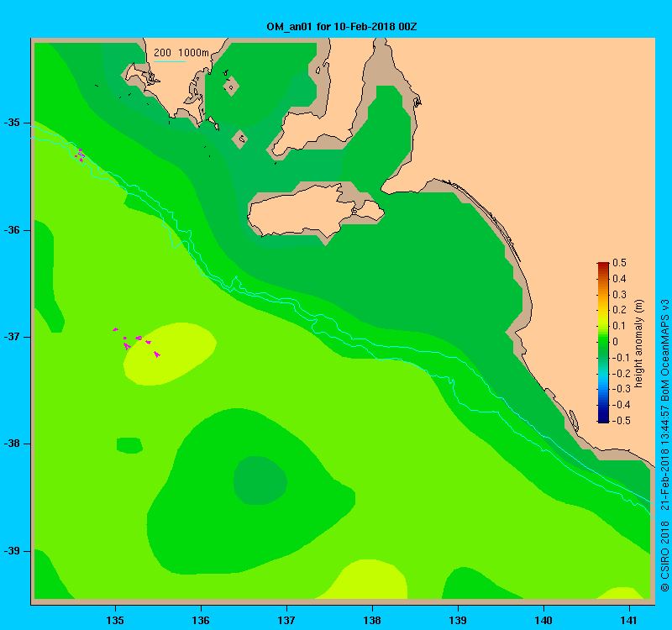The height and width of the screenshot is (630, 672).
Task: Click the yellow-green high anomaly patch near 135.5E 37S
Action: click(x=170, y=354)
